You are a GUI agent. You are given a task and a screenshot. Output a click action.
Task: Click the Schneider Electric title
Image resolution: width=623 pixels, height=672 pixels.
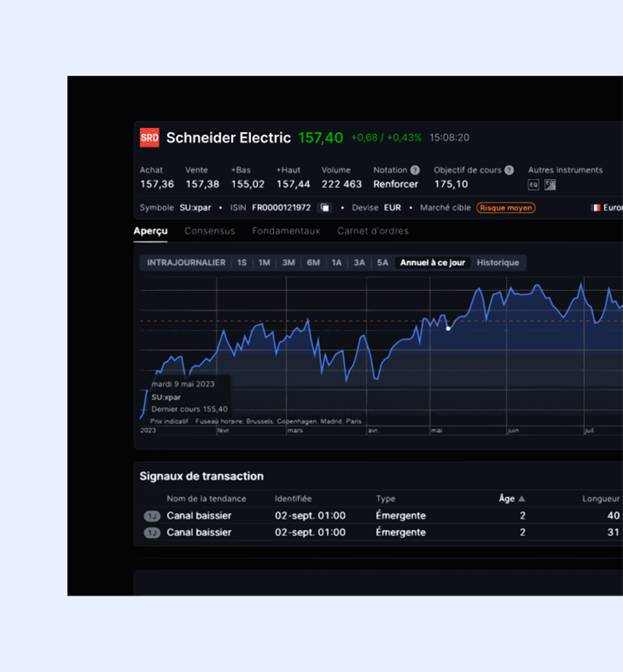(x=229, y=138)
